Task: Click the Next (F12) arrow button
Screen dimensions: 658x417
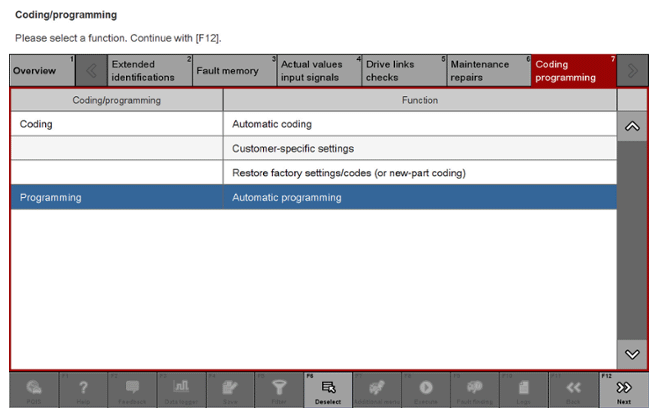Action: coord(624,390)
